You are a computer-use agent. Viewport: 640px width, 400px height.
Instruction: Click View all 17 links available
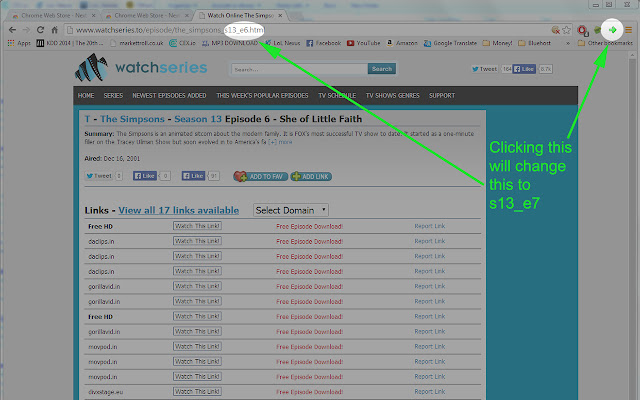pos(178,211)
